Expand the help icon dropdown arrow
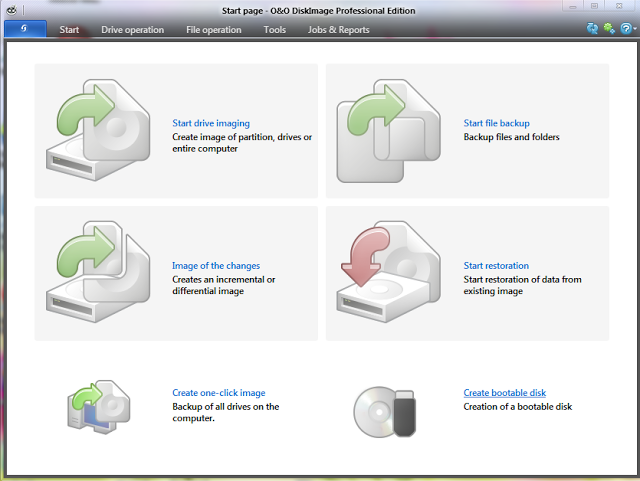The width and height of the screenshot is (640, 481). [x=635, y=29]
